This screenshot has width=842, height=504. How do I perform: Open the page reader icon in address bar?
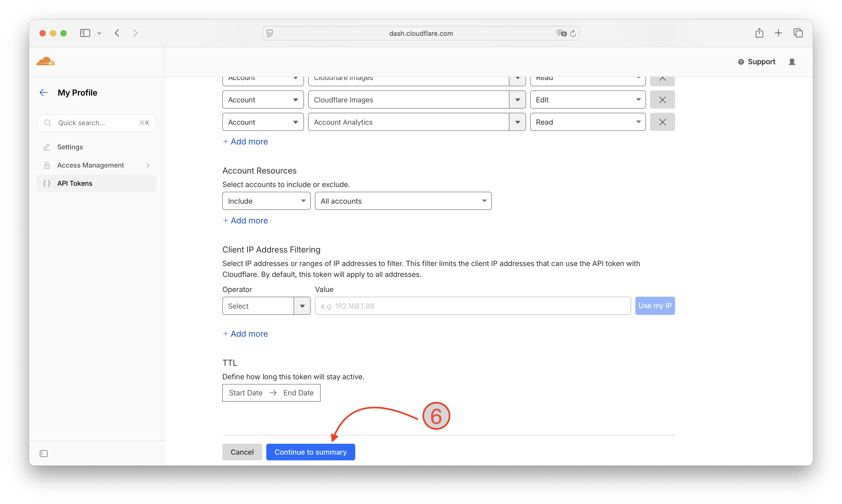(x=270, y=33)
